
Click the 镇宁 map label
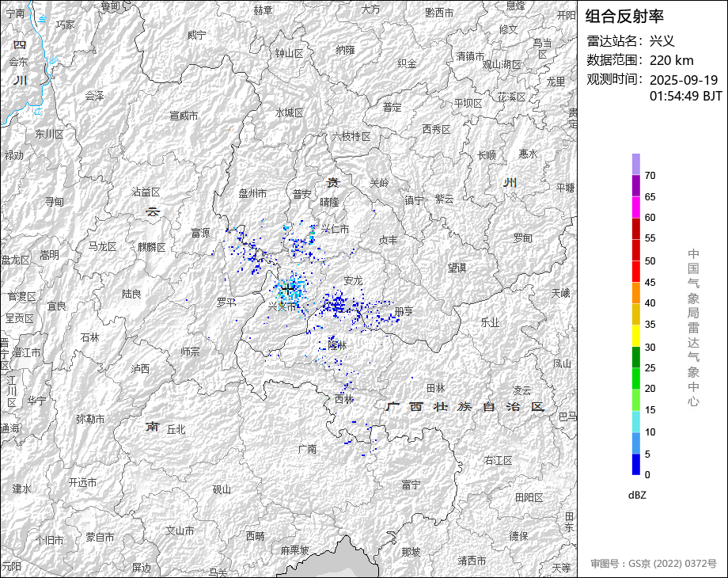coord(414,200)
